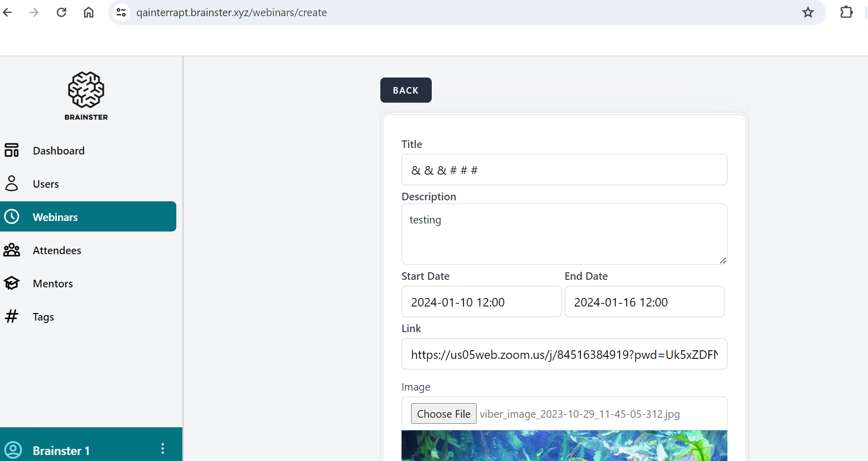868x461 pixels.
Task: Click the uploaded image preview
Action: click(564, 445)
